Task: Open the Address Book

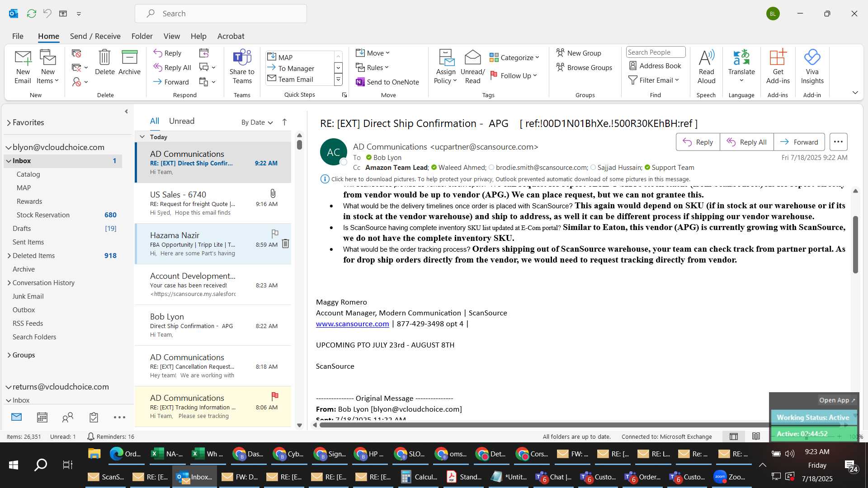Action: (655, 66)
